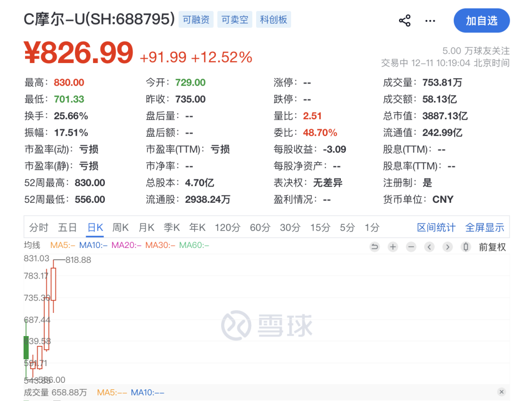Image resolution: width=532 pixels, height=401 pixels.
Task: Open the more options ellipsis icon
Action: (430, 20)
